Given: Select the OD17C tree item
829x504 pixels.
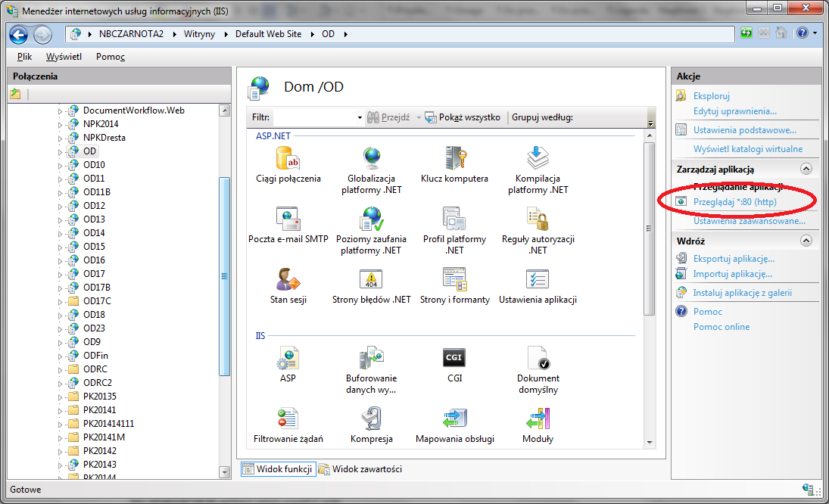Looking at the screenshot, I should click(97, 301).
